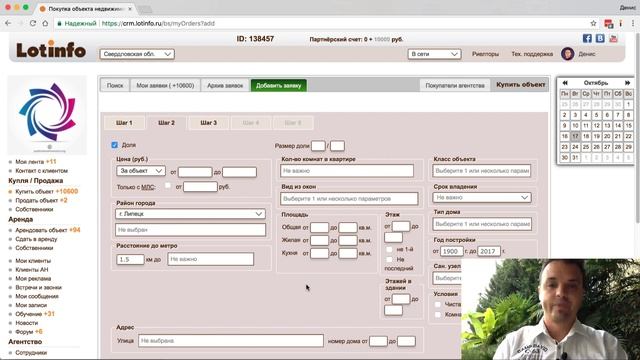
Task: Open Контакт с клиентом in sidebar
Action: 41,171
